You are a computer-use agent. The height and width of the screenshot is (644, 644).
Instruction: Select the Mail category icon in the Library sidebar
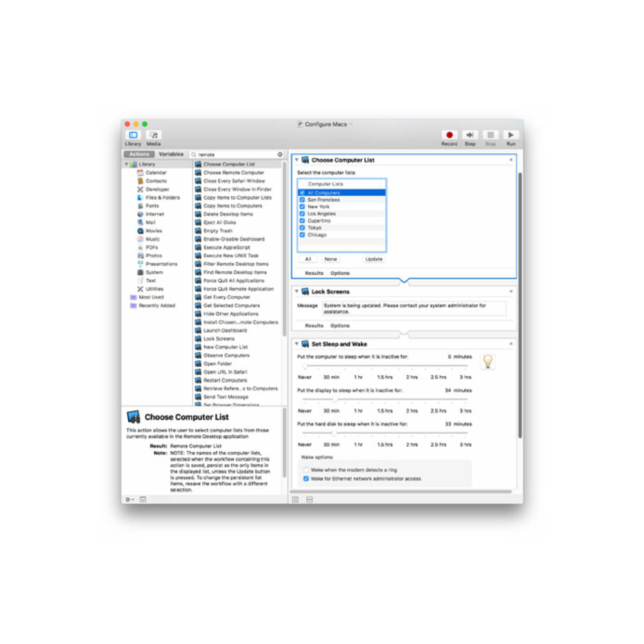141,222
